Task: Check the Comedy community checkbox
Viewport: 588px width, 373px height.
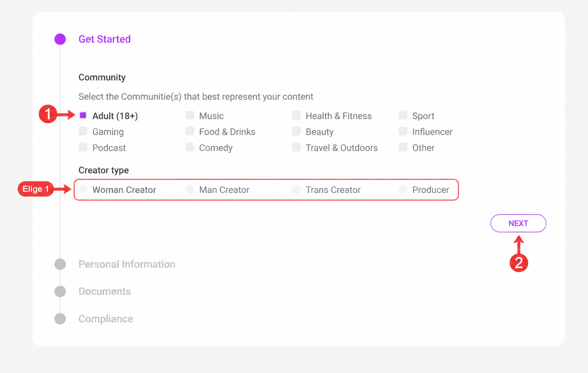Action: pos(190,147)
